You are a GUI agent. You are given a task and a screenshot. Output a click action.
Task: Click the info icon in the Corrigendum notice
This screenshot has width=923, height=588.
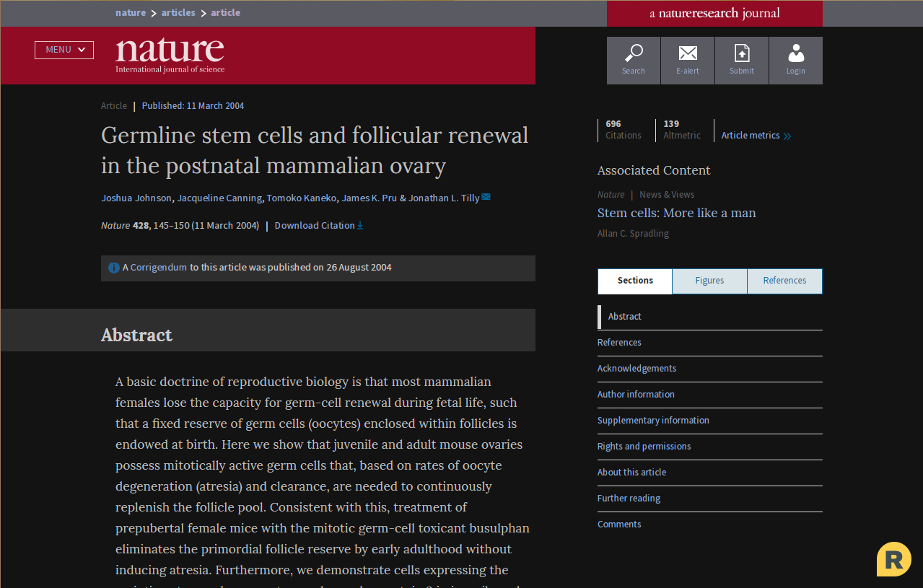tap(113, 268)
